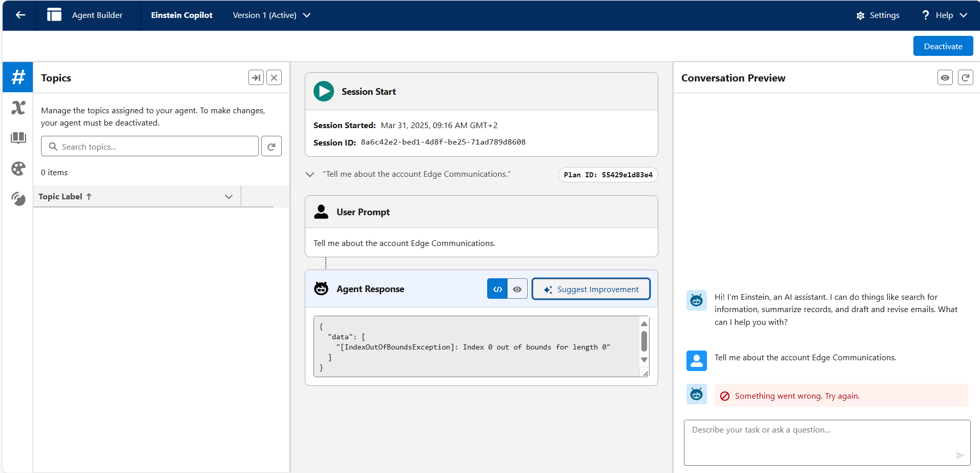Toggle the Conversation Preview eye icon
The image size is (980, 473).
[x=945, y=77]
